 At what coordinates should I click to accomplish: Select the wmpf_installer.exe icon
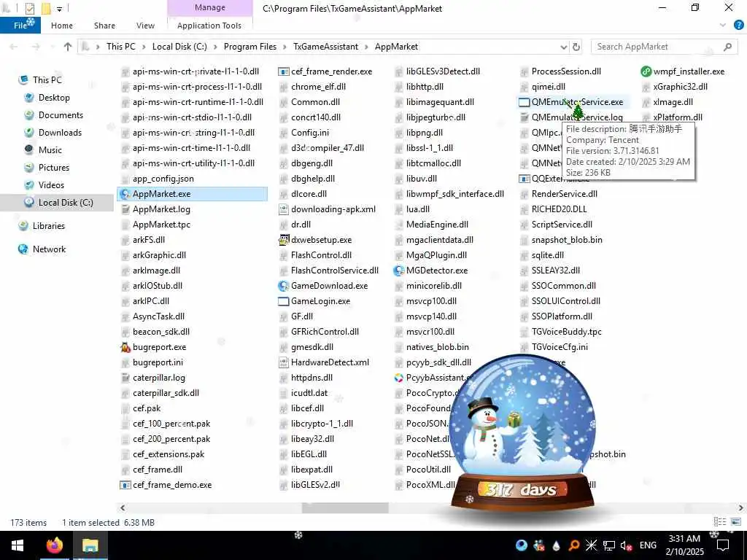pos(646,71)
